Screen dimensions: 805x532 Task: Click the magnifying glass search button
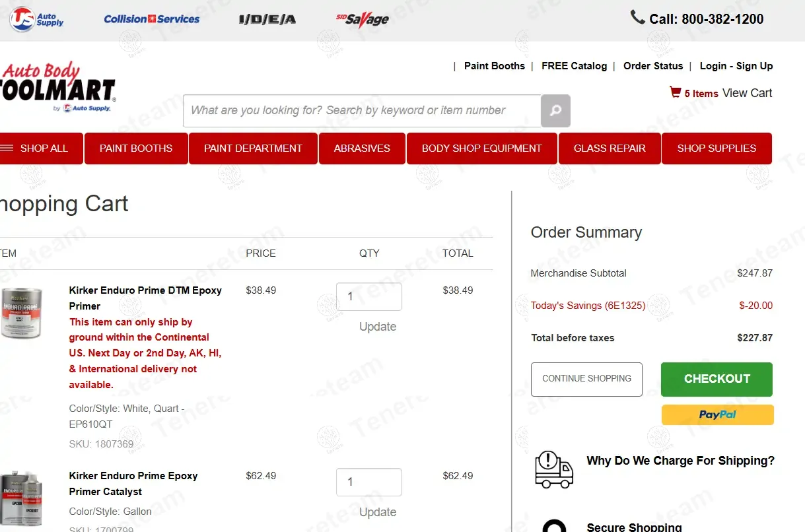point(555,111)
